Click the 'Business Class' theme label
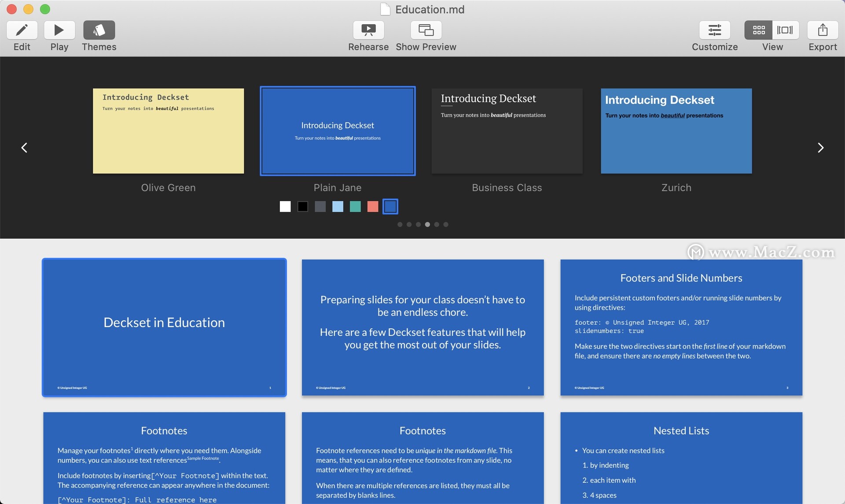Viewport: 845px width, 504px height. click(x=507, y=188)
